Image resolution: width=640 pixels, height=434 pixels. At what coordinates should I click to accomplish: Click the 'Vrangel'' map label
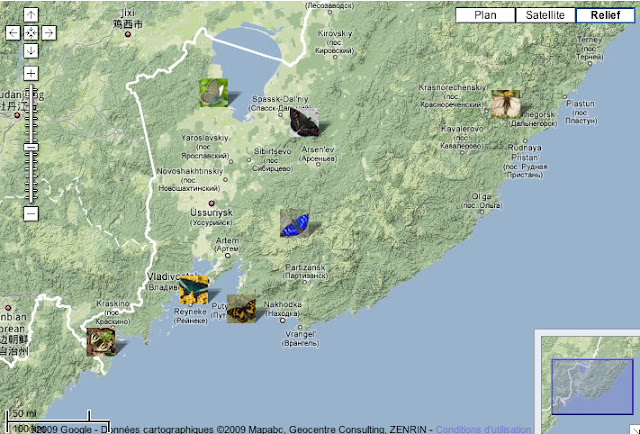coord(300,334)
